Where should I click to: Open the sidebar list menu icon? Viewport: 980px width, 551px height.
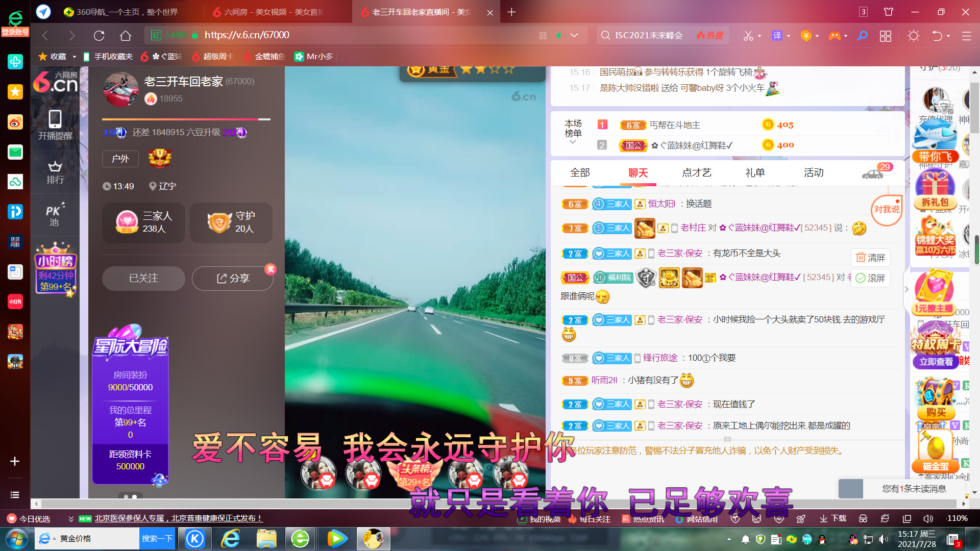pos(15,495)
